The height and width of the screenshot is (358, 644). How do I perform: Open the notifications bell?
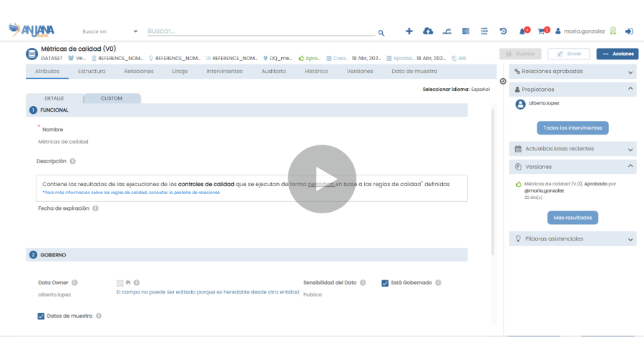(x=522, y=32)
